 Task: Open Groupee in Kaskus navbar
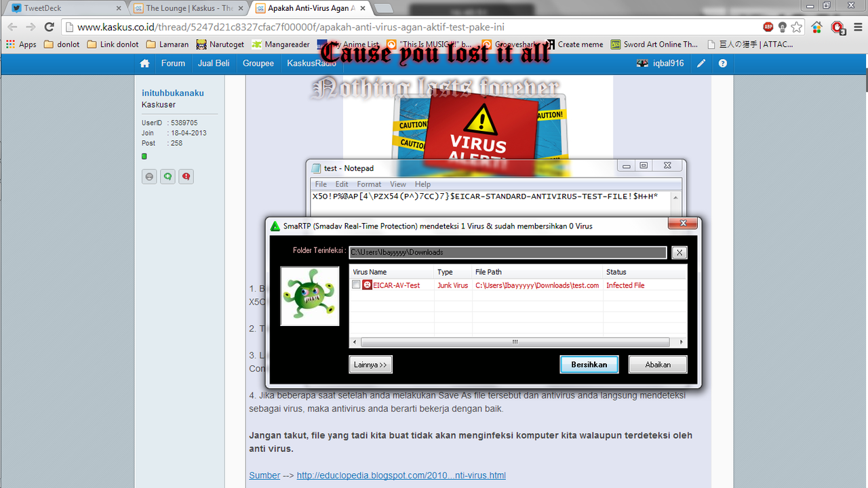coord(258,63)
